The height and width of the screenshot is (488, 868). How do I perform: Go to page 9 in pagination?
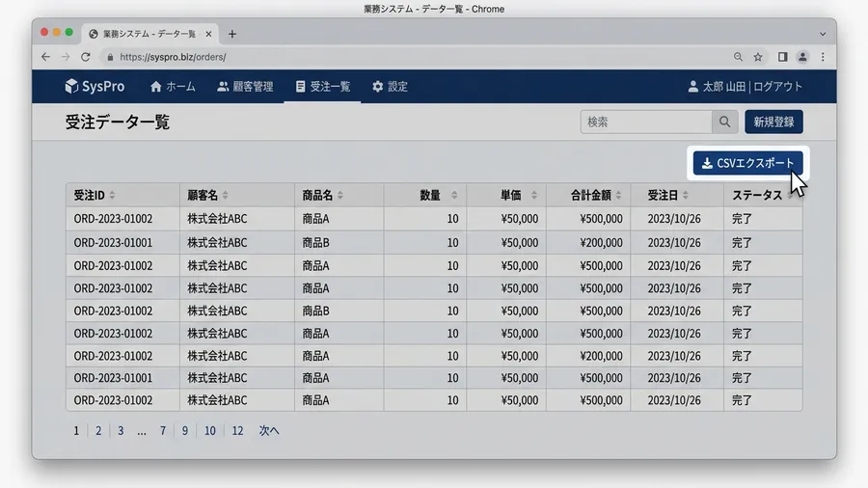pyautogui.click(x=185, y=430)
